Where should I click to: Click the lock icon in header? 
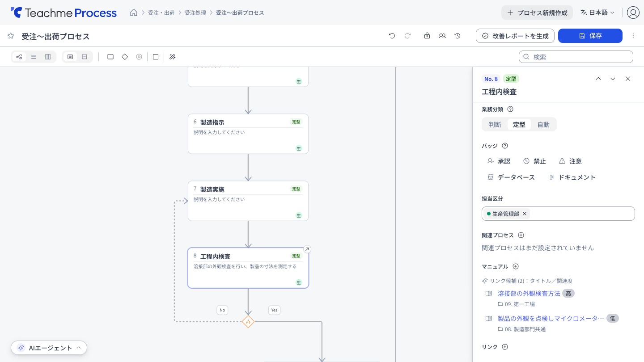pos(427,36)
